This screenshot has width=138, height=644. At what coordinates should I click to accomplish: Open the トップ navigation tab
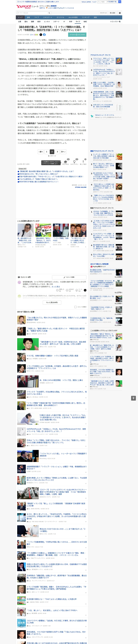tap(20, 17)
